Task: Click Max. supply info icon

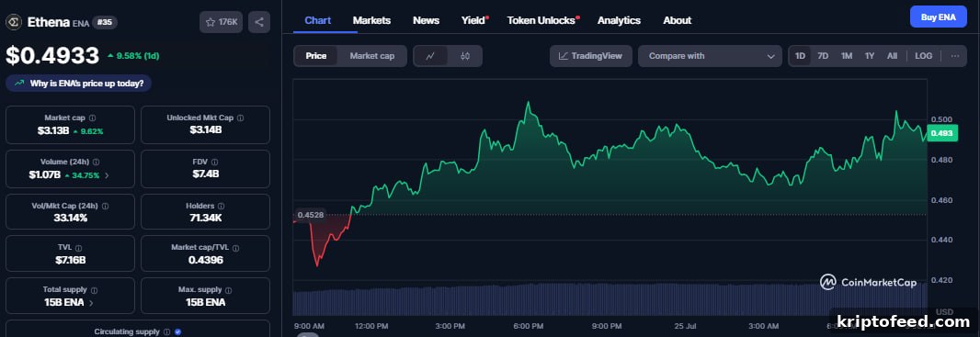Action: tap(228, 290)
